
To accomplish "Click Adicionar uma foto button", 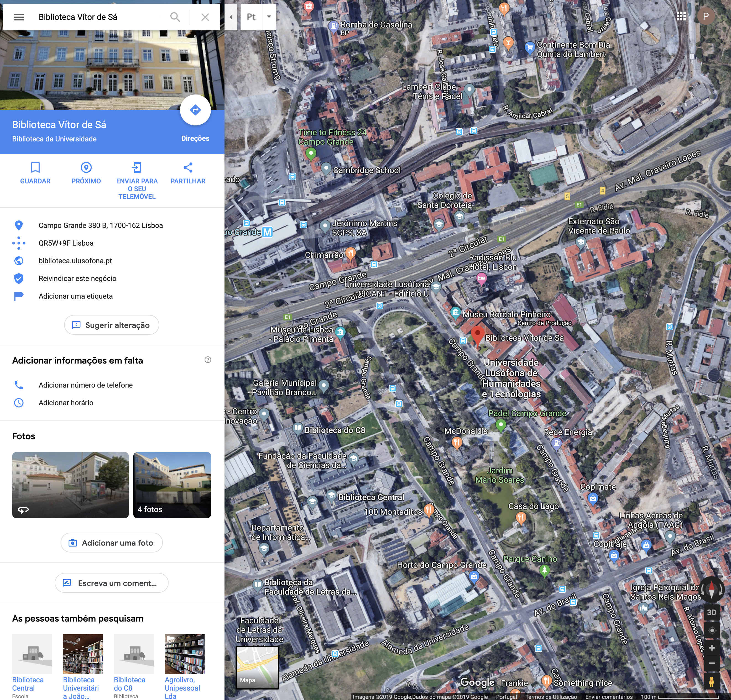I will point(111,543).
